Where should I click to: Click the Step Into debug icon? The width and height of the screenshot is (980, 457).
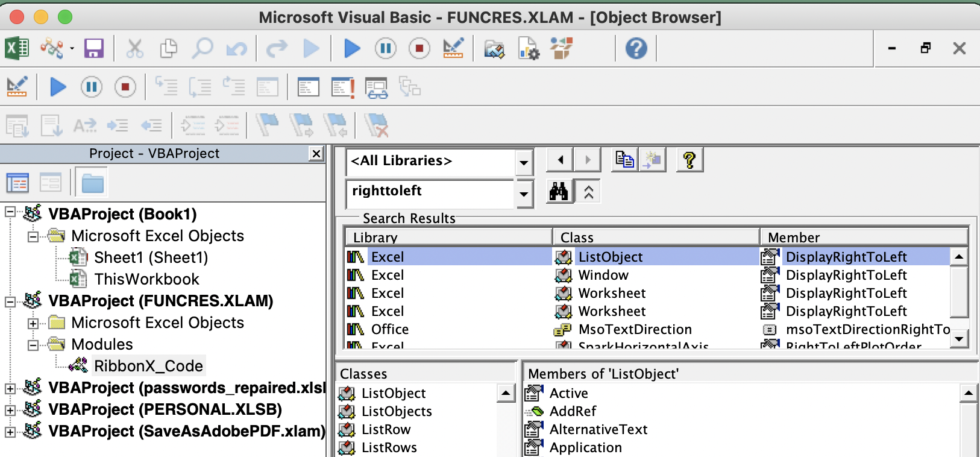pos(166,87)
